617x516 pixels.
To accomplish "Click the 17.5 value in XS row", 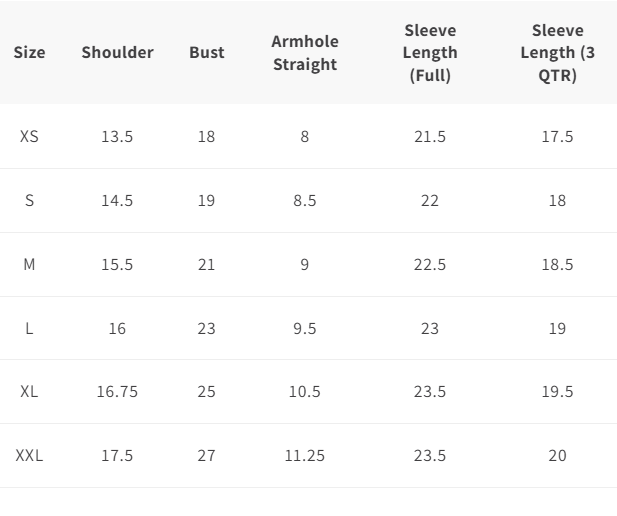I will [558, 137].
